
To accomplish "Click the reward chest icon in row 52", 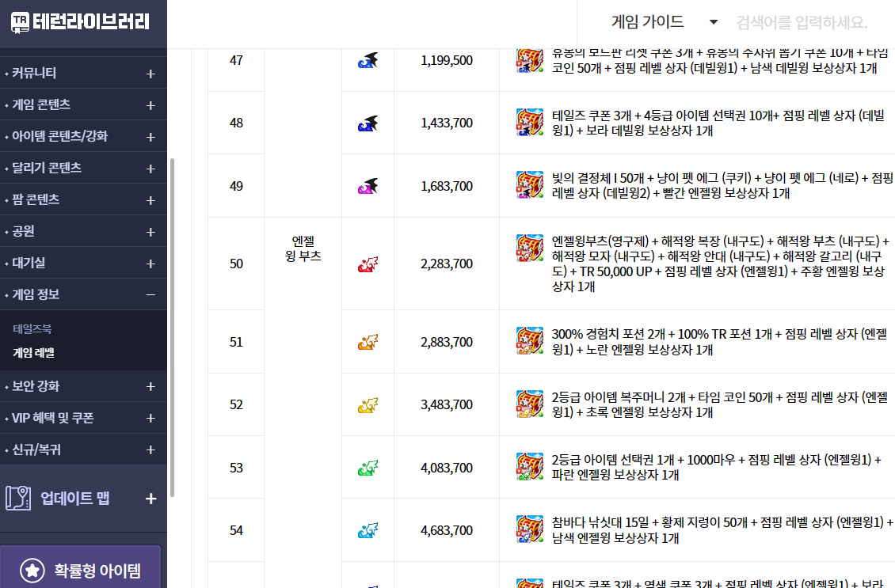I will coord(529,404).
